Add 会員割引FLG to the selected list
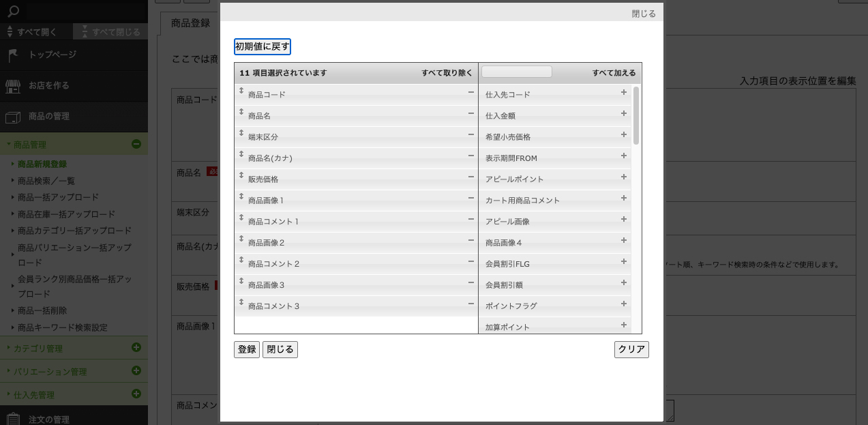Viewport: 868px width, 425px height. click(x=623, y=261)
